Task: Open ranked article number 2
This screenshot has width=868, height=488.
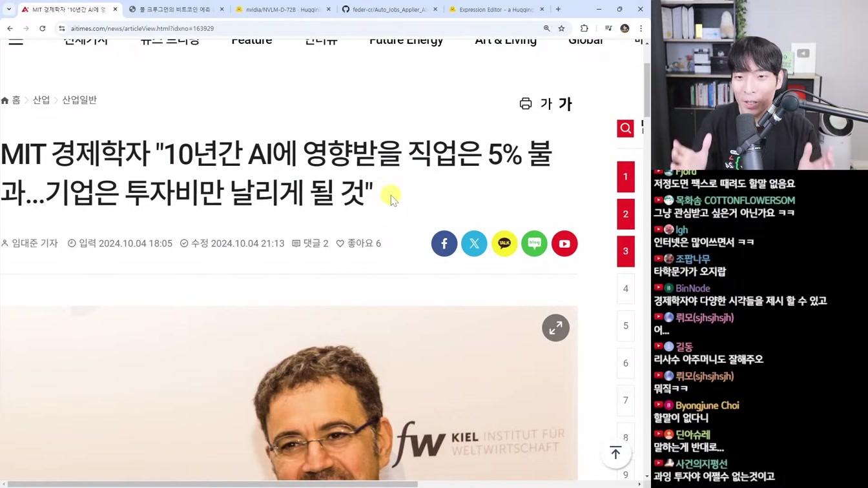Action: (x=626, y=214)
